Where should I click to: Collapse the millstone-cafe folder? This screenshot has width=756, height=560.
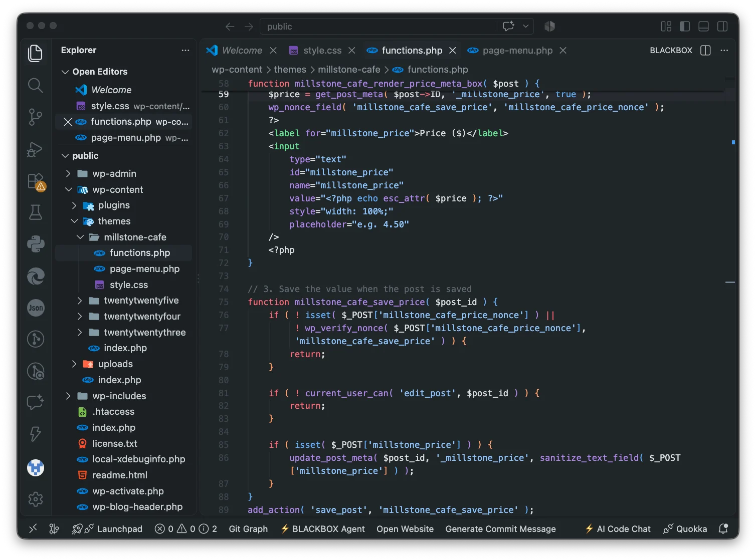click(x=80, y=237)
